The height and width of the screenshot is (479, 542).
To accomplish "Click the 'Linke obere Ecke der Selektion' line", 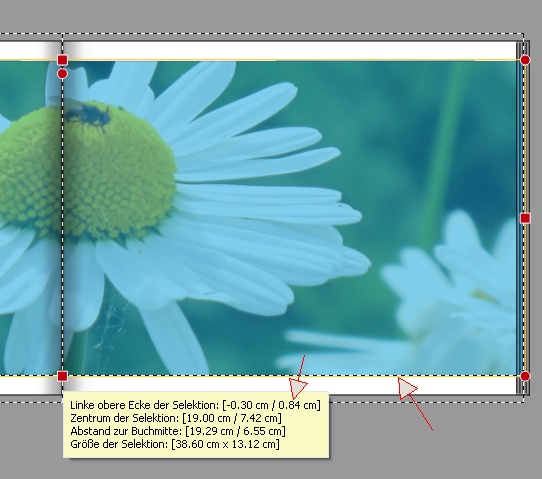I will click(x=195, y=405).
